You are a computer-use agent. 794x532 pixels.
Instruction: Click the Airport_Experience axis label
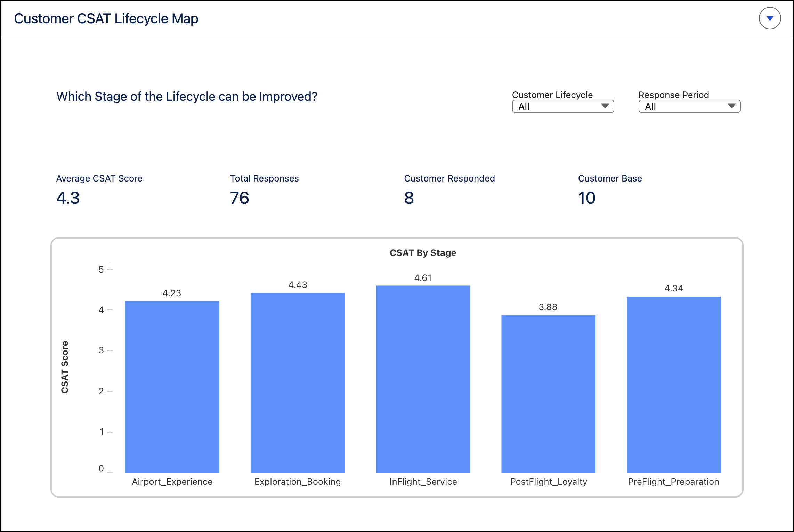pyautogui.click(x=172, y=482)
